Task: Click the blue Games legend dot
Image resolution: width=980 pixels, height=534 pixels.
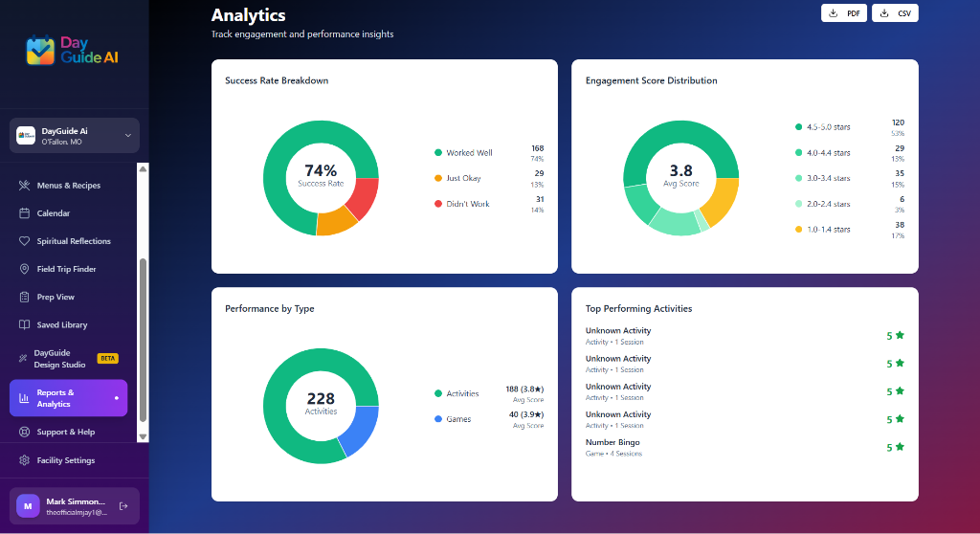Action: tap(438, 419)
